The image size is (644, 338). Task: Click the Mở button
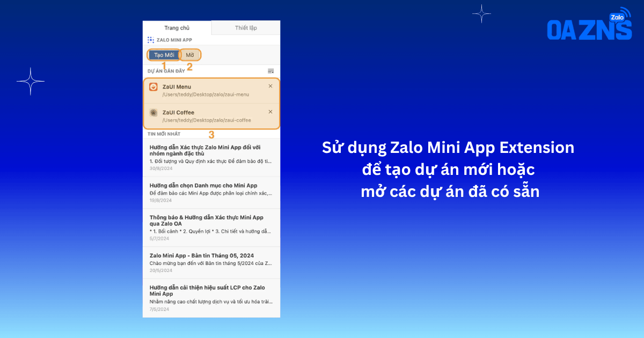(190, 55)
